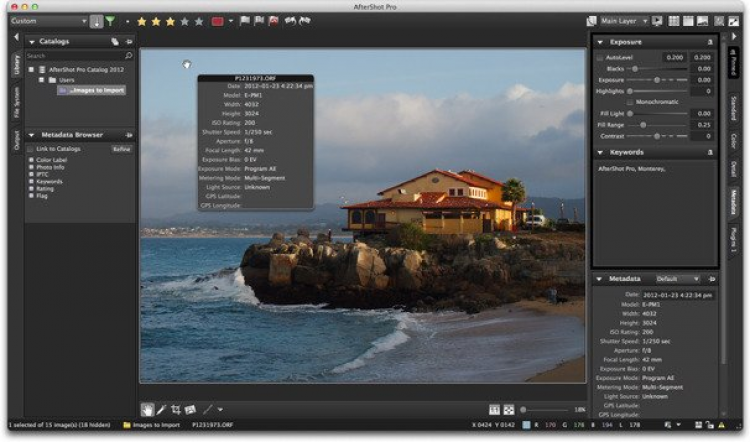Click the second white flag icon
The height and width of the screenshot is (442, 750).
point(259,21)
